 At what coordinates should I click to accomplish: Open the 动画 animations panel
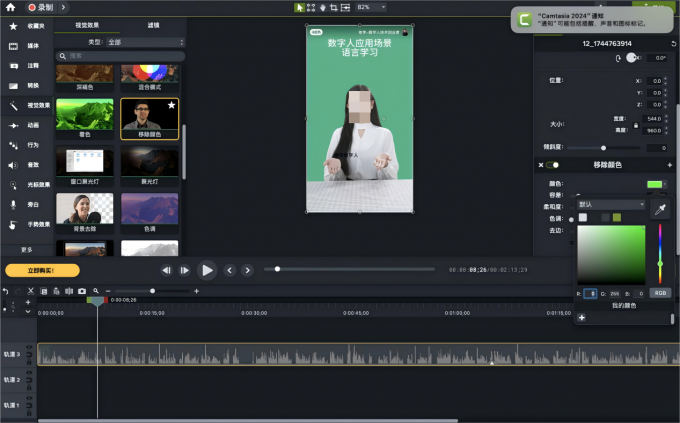pos(27,125)
